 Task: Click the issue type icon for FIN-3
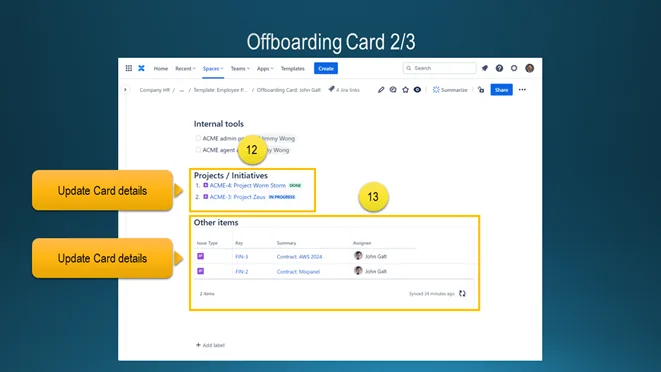[x=201, y=256]
